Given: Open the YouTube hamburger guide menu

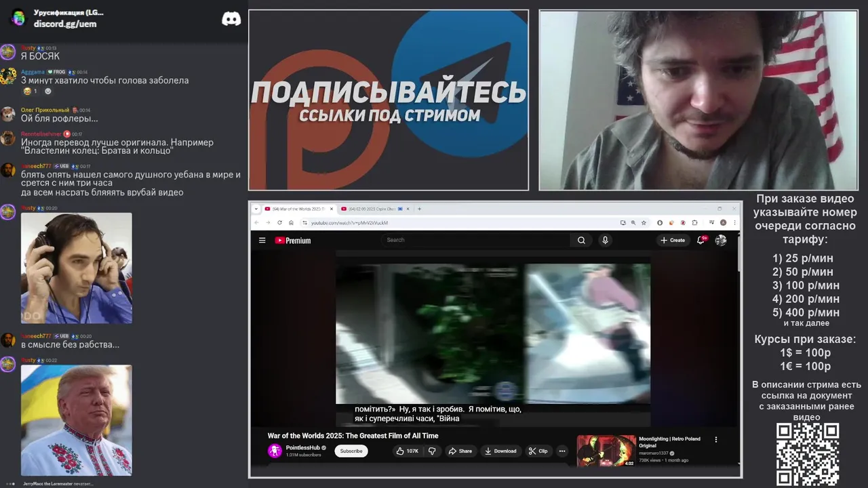Looking at the screenshot, I should point(262,240).
